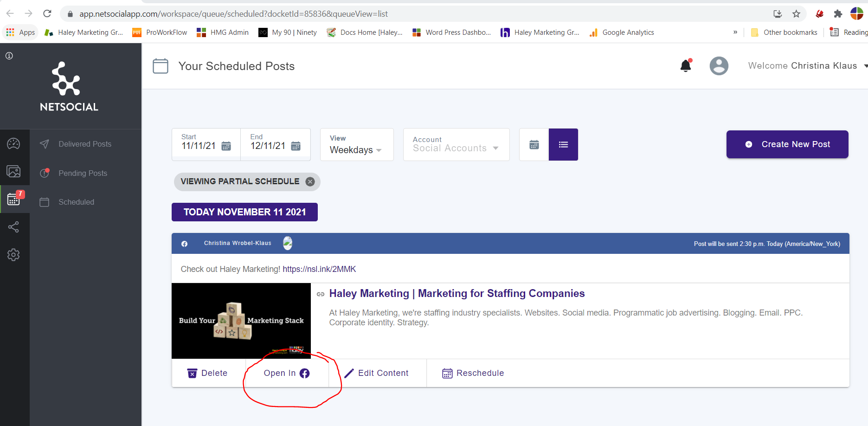Image resolution: width=868 pixels, height=426 pixels.
Task: Click the info icon atop the sidebar
Action: pos(9,56)
